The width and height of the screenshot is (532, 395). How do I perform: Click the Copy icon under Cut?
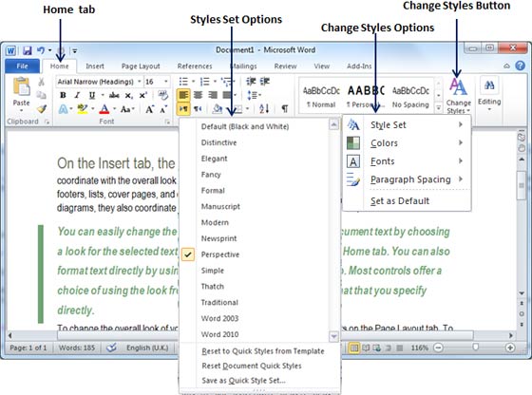point(41,95)
